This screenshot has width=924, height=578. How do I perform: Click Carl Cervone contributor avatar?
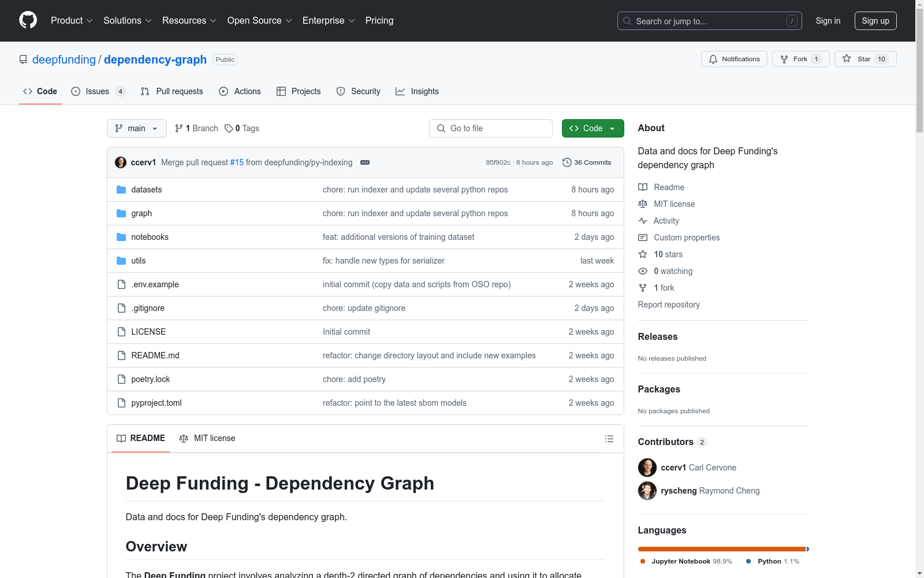coord(647,468)
